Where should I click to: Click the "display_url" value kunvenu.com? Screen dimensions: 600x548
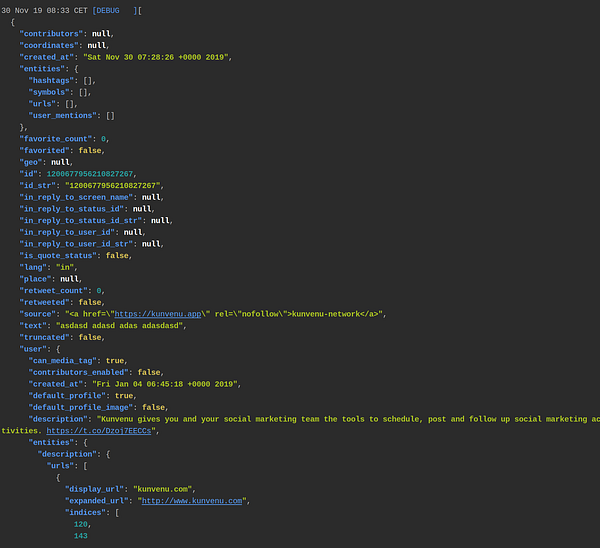click(163, 489)
